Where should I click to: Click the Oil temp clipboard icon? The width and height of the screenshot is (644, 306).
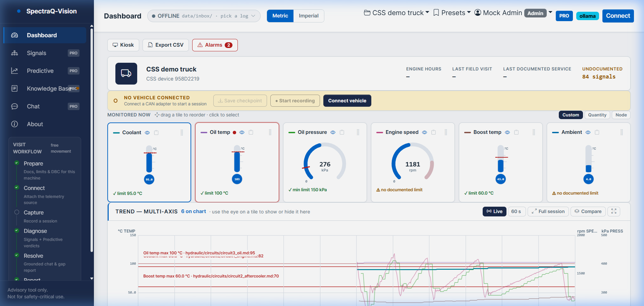click(x=251, y=132)
